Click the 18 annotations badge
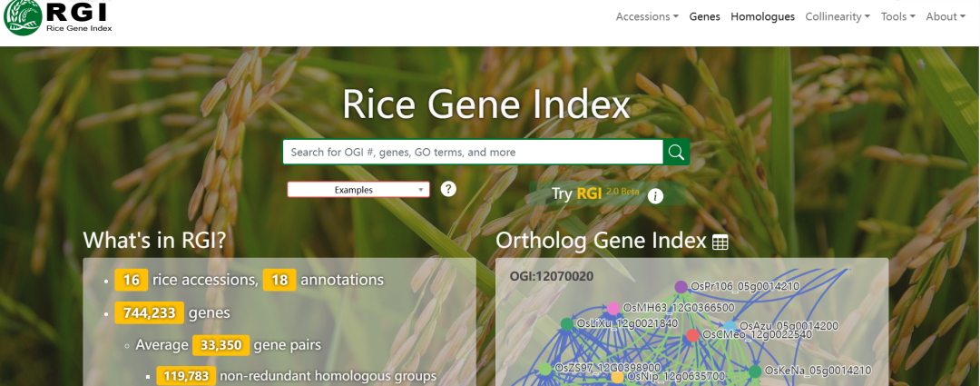 279,280
